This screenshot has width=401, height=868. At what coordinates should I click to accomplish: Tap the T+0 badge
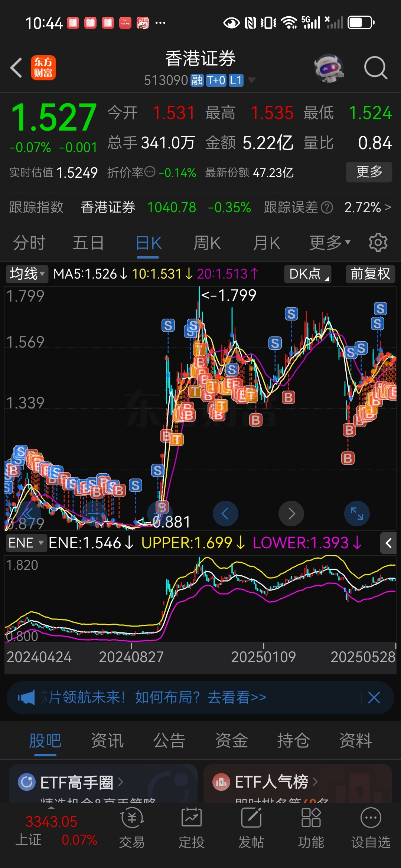[x=216, y=80]
